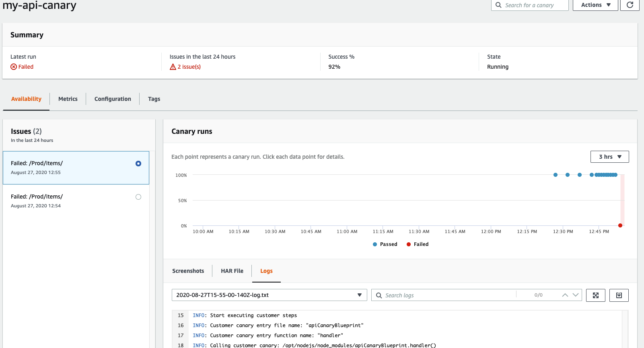
Task: Jump to previous log search match arrow
Action: click(565, 295)
